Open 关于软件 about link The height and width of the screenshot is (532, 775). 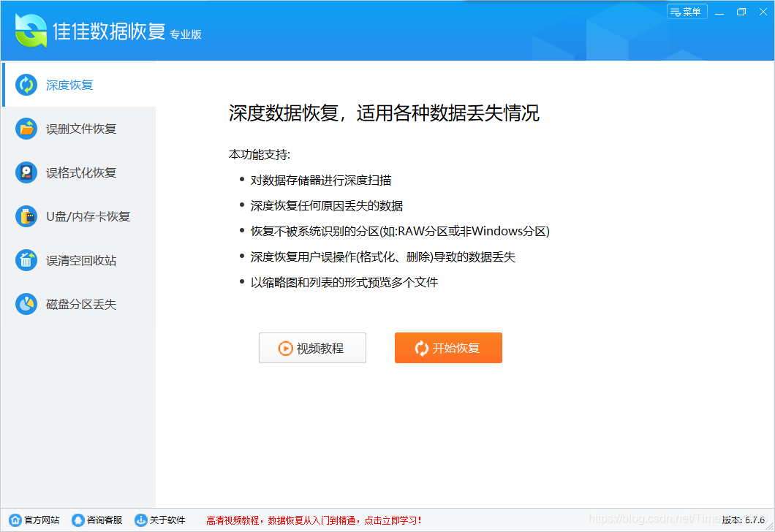[x=160, y=520]
